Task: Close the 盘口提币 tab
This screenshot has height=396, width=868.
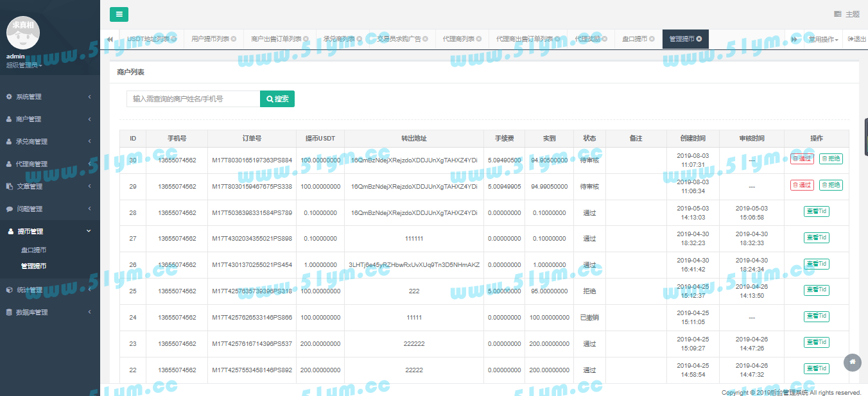Action: pyautogui.click(x=652, y=39)
